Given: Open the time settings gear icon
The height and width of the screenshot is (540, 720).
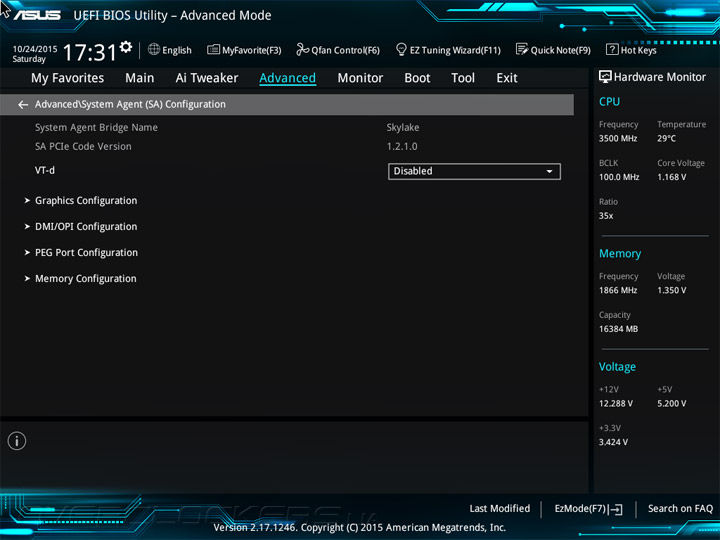Looking at the screenshot, I should [x=125, y=47].
